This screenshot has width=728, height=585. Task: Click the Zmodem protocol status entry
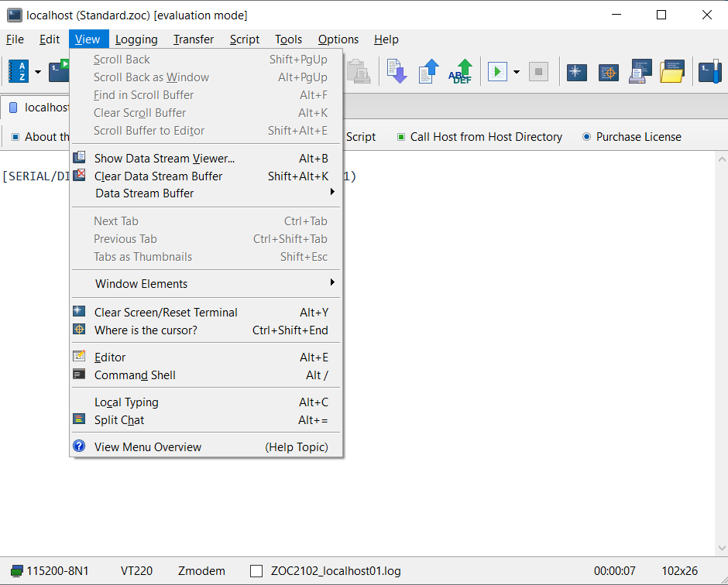coord(201,571)
